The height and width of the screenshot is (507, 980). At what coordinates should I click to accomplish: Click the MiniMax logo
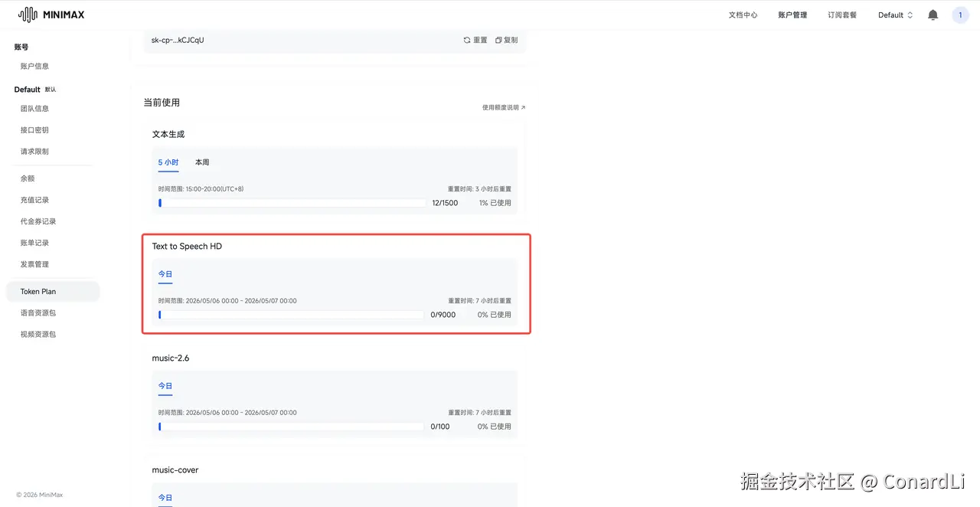[x=51, y=15]
